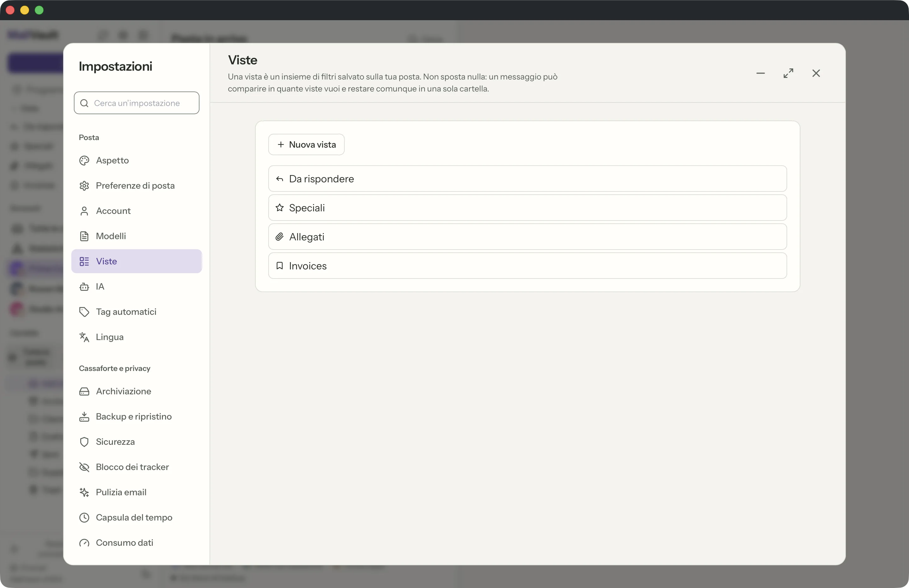Open the Allegati view row

point(527,236)
